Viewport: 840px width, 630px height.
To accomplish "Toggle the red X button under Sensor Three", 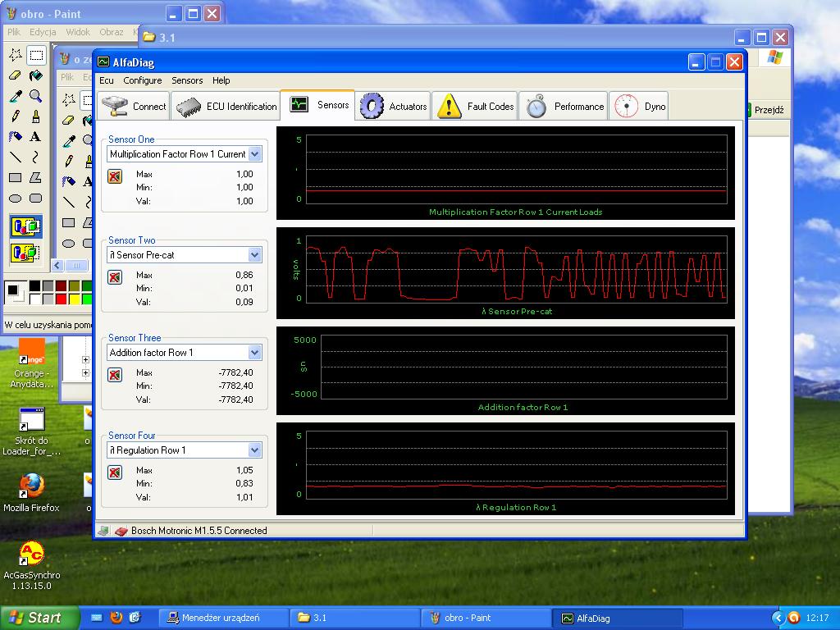I will [x=115, y=375].
